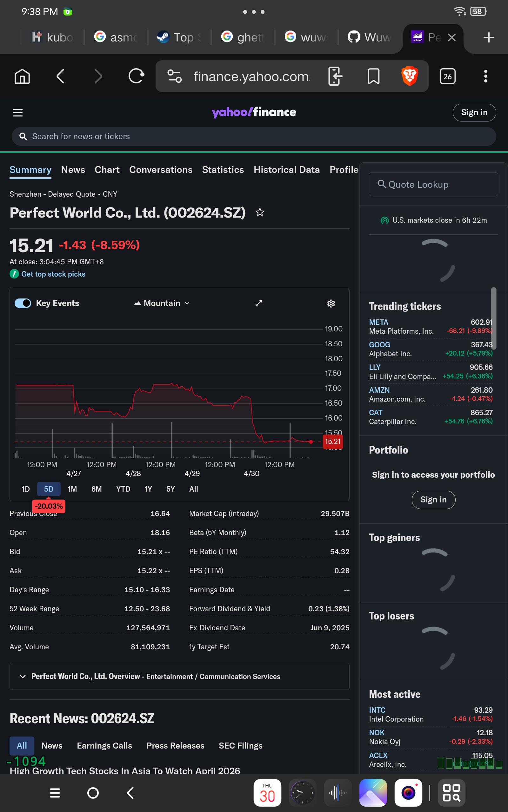The height and width of the screenshot is (812, 508).
Task: Filter recent news by SEC Filings
Action: [x=241, y=746]
